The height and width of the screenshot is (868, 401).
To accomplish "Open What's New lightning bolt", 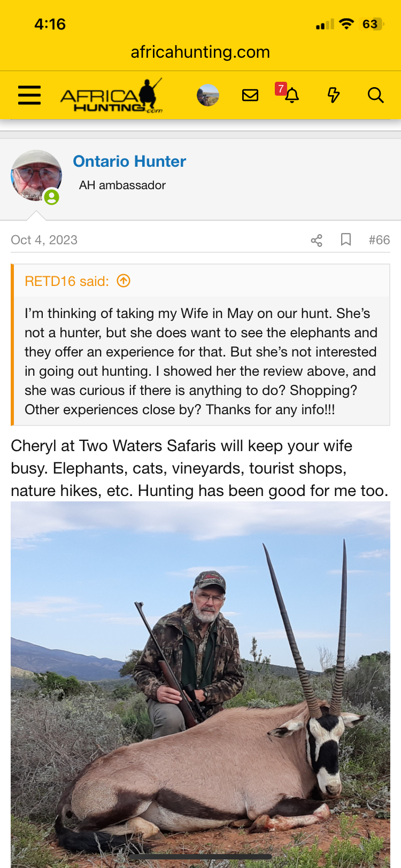I will (x=334, y=95).
